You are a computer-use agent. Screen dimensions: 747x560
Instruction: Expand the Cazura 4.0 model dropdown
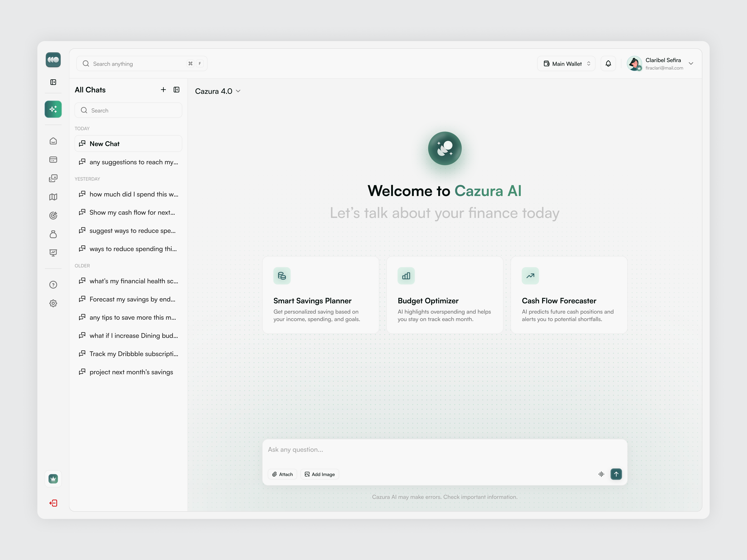[238, 91]
